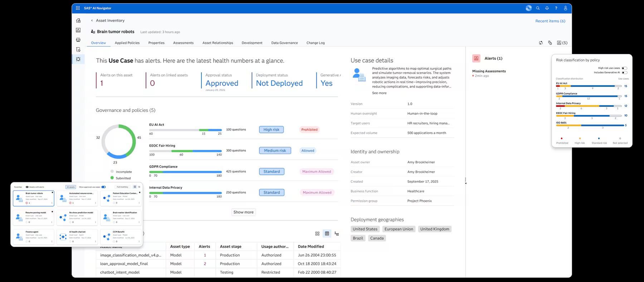Open the applications grid menu
Viewport: 644px width, 282px height.
[78, 8]
